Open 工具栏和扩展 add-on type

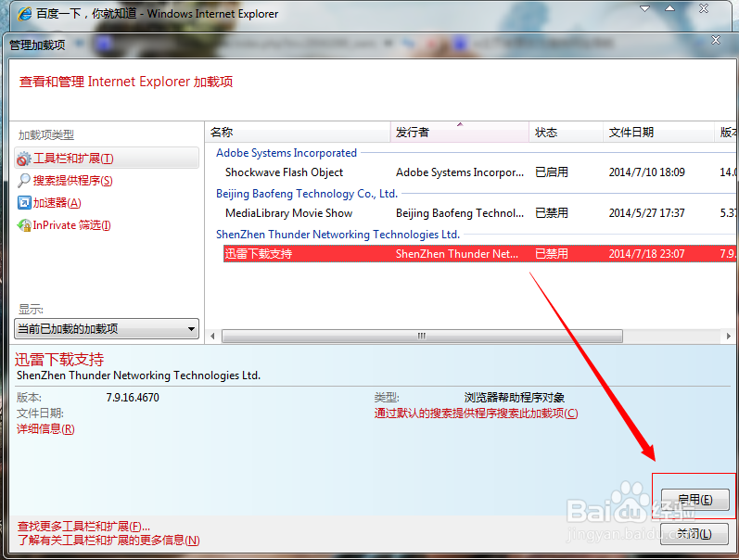point(107,159)
